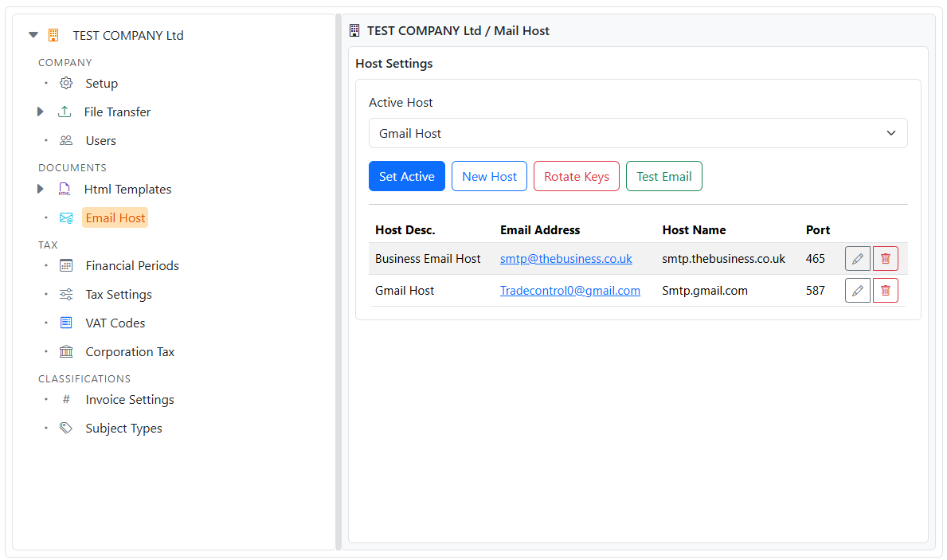Image resolution: width=947 pixels, height=560 pixels.
Task: Select the Users people icon
Action: (65, 140)
